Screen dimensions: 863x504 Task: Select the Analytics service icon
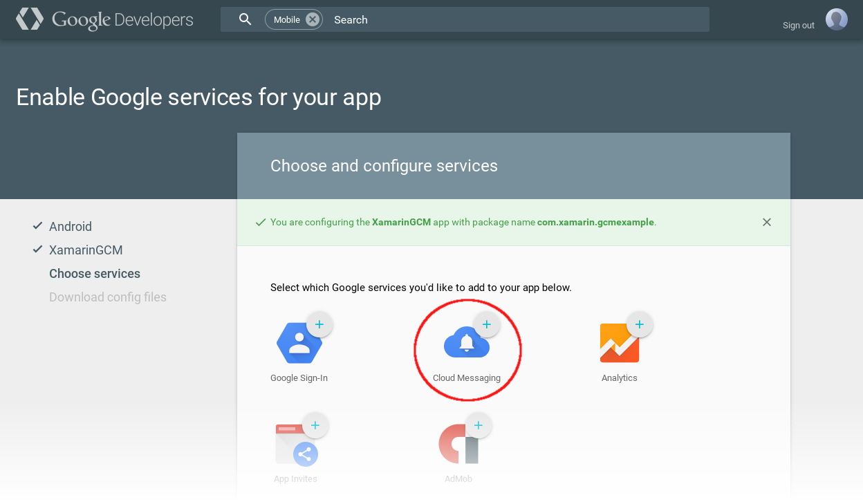pos(620,343)
